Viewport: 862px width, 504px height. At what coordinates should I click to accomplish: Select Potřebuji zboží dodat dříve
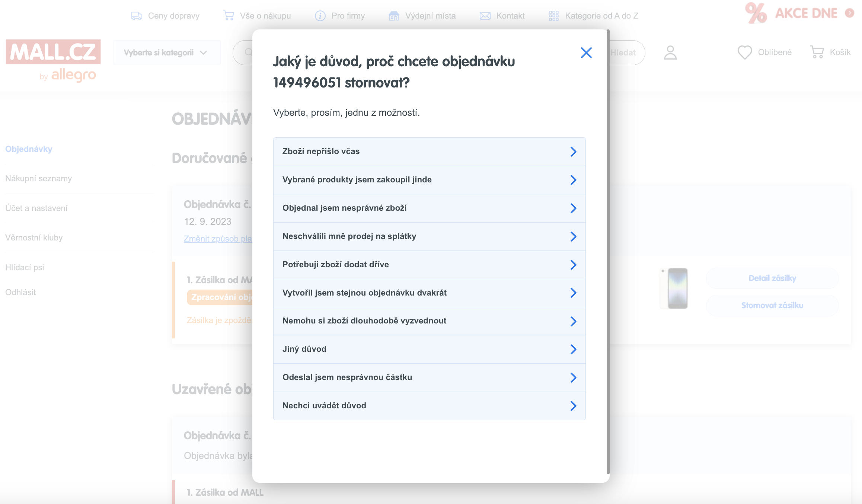click(x=429, y=265)
